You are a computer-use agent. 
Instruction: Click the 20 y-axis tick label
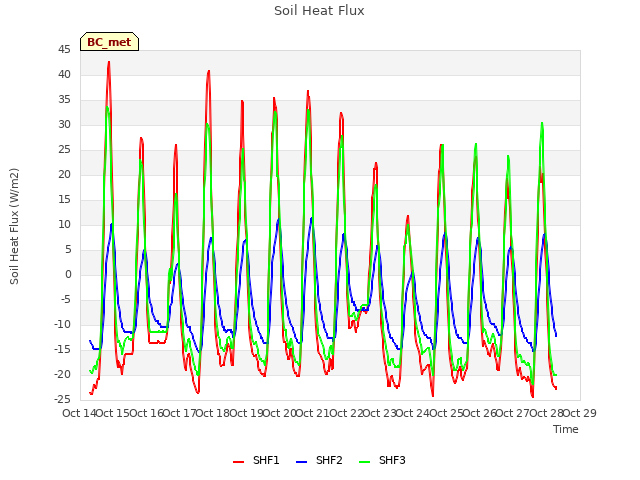64,175
